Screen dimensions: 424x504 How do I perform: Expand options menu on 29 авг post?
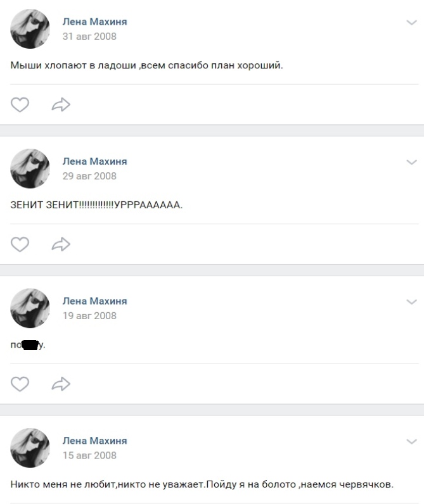tap(411, 162)
